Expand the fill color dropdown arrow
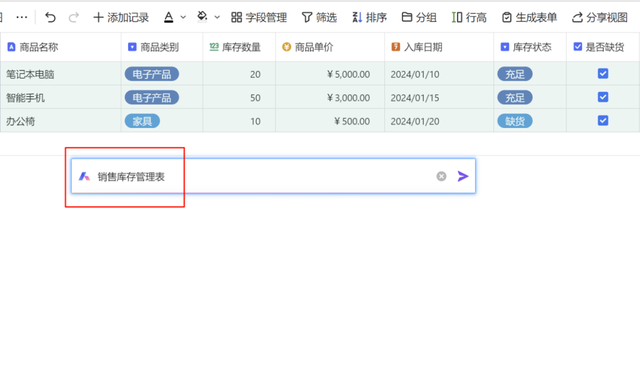 pyautogui.click(x=217, y=18)
